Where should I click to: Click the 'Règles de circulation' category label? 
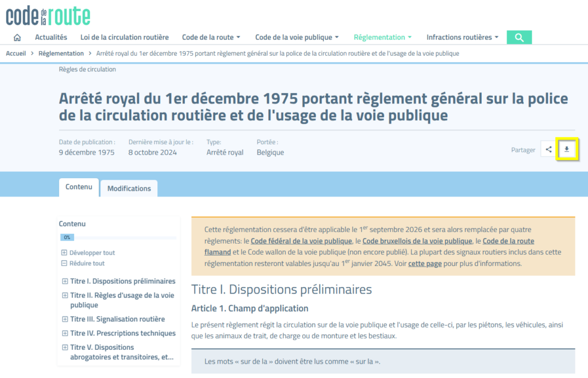click(x=87, y=70)
